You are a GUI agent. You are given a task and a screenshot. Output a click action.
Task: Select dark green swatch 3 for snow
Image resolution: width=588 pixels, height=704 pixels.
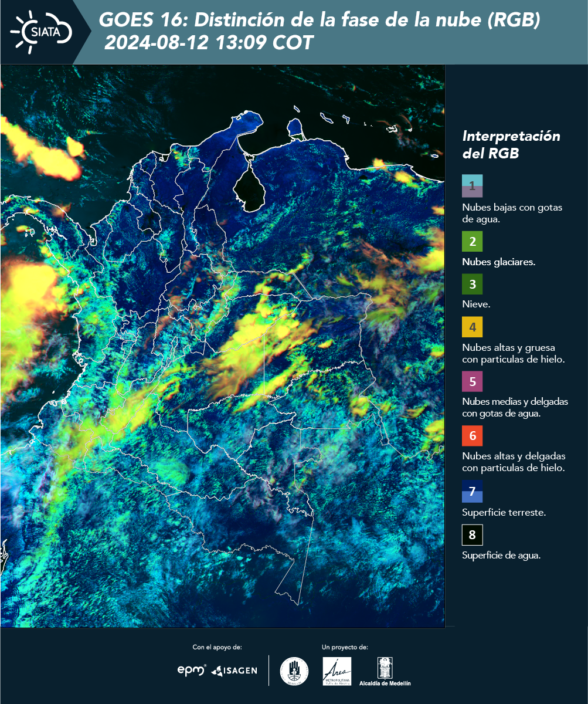(472, 285)
